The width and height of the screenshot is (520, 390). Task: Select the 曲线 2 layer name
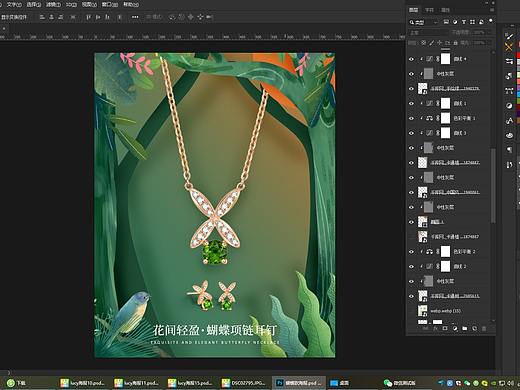460,267
